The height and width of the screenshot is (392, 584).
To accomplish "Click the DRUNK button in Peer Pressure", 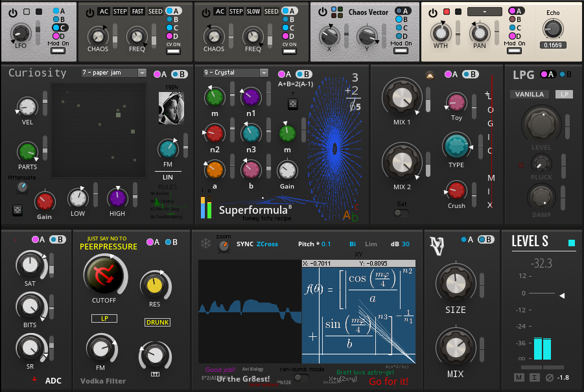I will [158, 323].
